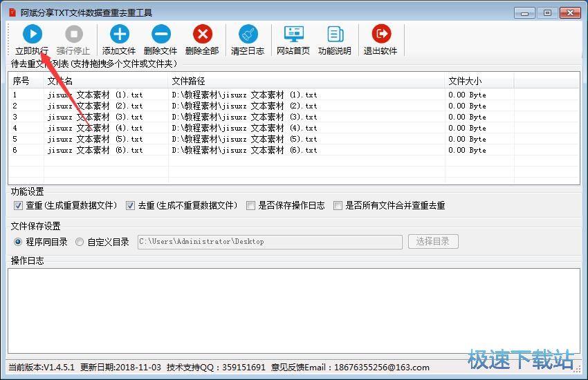Select the 程序同目录 radio button
This screenshot has width=588, height=380.
pos(18,242)
